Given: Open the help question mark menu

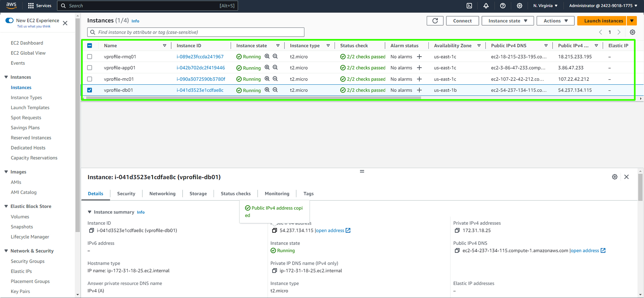Looking at the screenshot, I should point(503,6).
